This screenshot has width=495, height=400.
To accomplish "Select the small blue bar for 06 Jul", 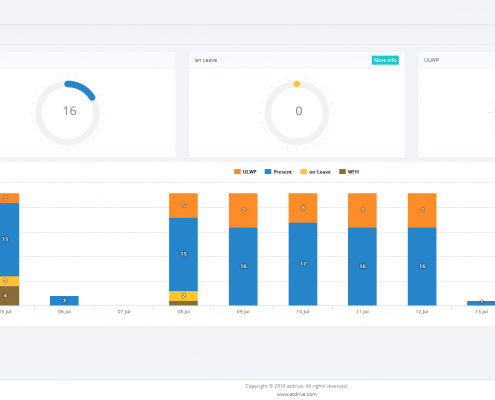I will (64, 301).
